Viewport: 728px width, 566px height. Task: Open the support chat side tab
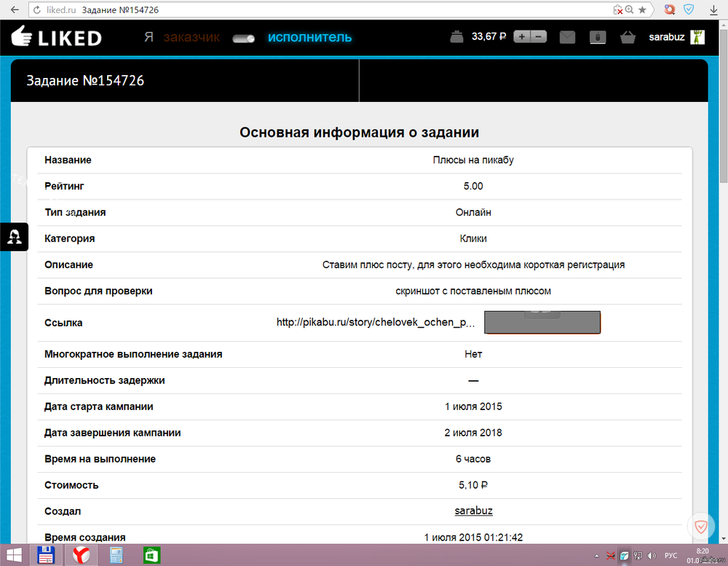(14, 236)
